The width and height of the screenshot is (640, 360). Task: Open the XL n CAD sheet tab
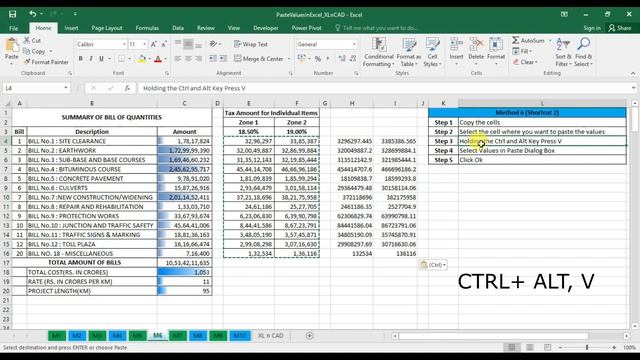pyautogui.click(x=270, y=336)
